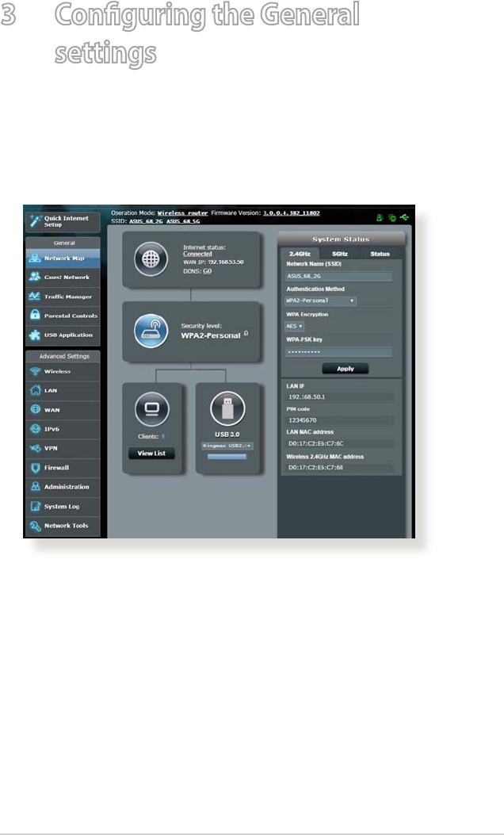Click the USB storage usage bar
This screenshot has width=504, height=835.
click(227, 457)
